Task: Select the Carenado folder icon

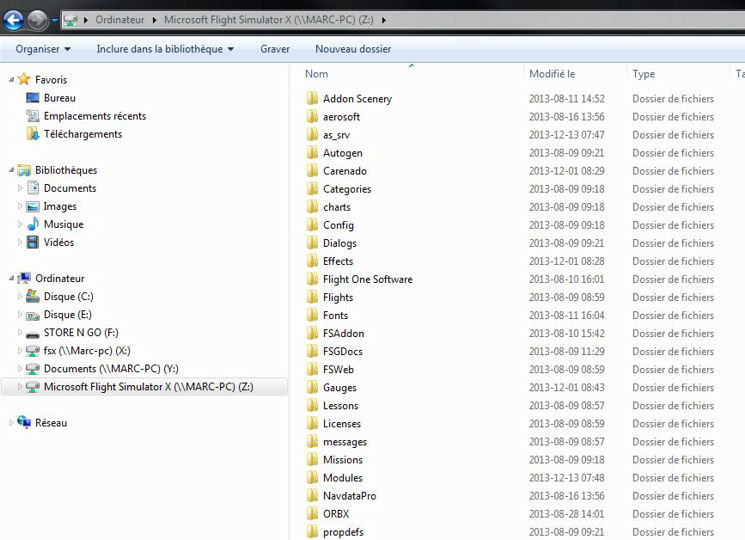Action: 312,171
